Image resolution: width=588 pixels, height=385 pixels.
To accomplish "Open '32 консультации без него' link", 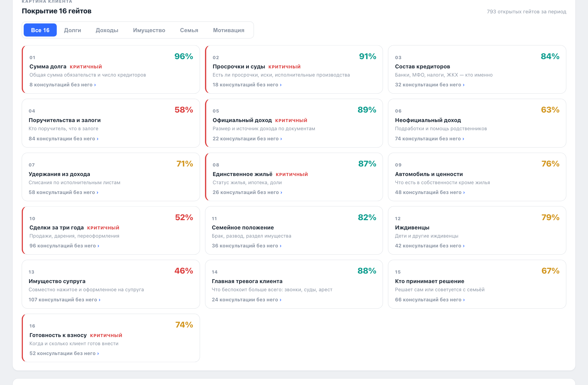I will point(430,85).
